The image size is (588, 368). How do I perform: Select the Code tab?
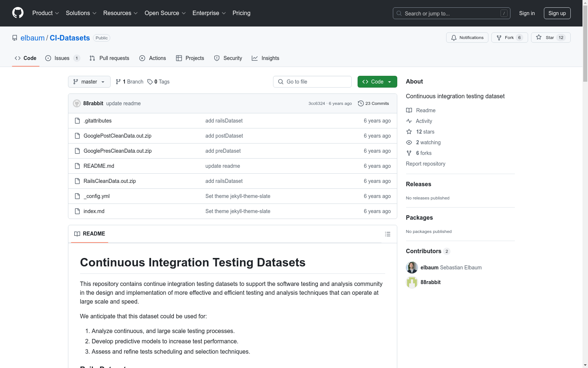(x=26, y=58)
